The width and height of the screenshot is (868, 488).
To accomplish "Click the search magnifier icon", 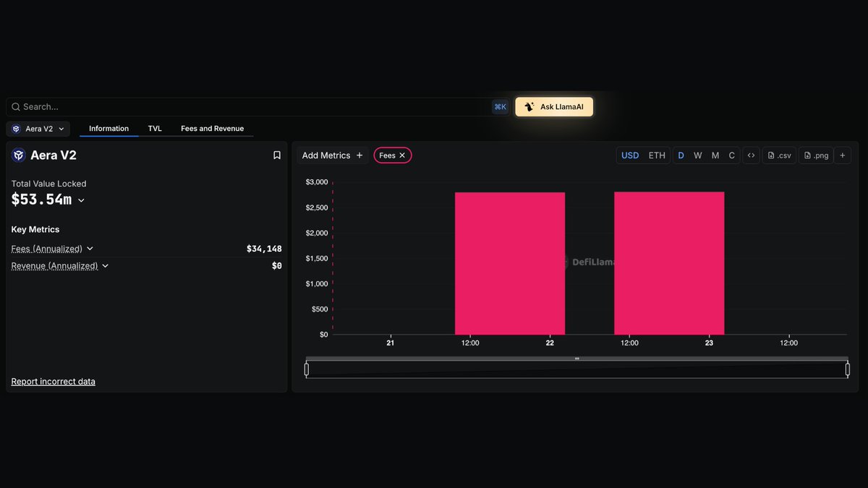I will click(x=15, y=107).
